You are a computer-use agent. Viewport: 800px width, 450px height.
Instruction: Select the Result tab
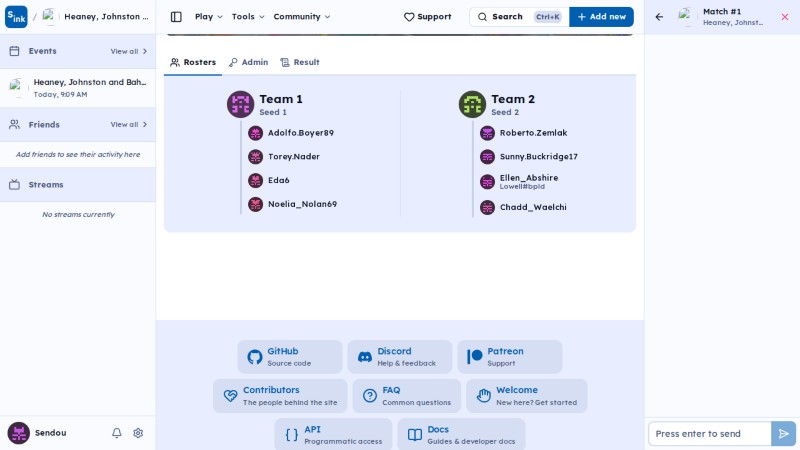tap(300, 62)
